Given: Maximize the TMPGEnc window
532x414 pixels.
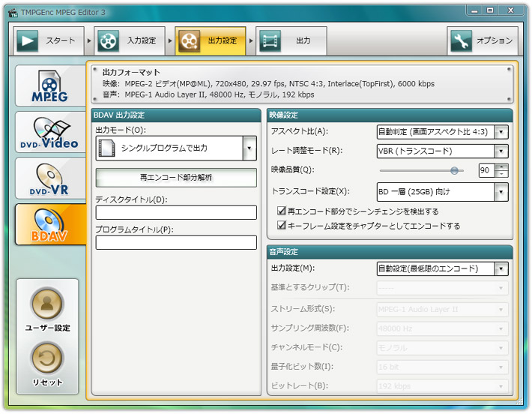Looking at the screenshot, I should pyautogui.click(x=490, y=10).
